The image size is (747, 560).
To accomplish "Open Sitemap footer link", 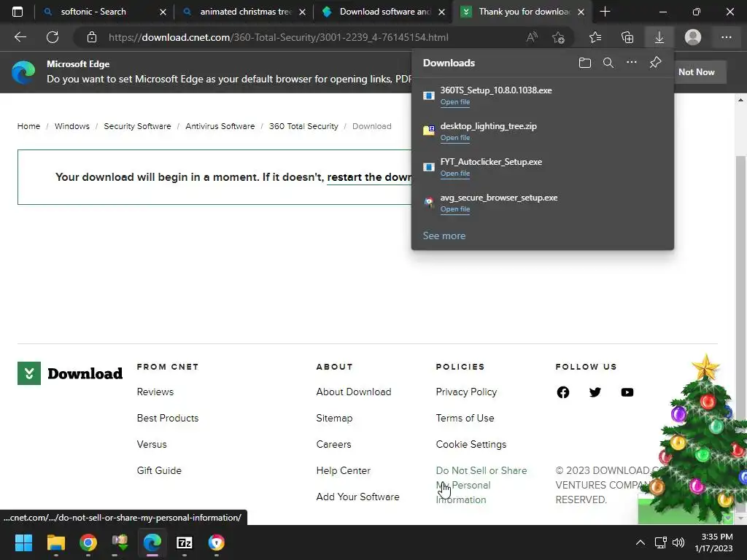I will click(334, 418).
